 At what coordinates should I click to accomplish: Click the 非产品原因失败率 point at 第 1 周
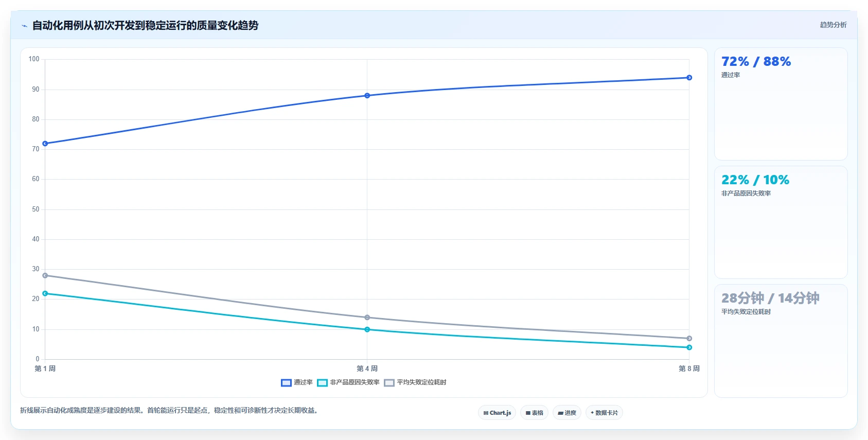[45, 293]
